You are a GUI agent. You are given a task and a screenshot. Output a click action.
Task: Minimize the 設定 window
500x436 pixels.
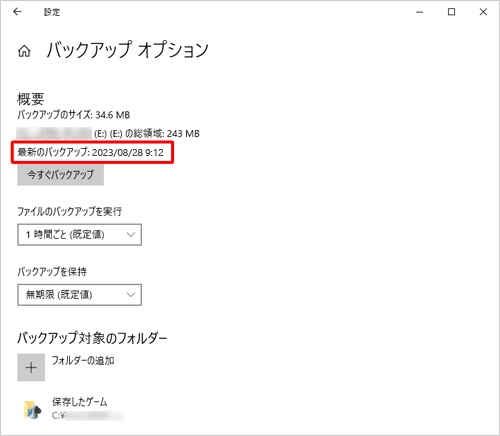pos(420,12)
